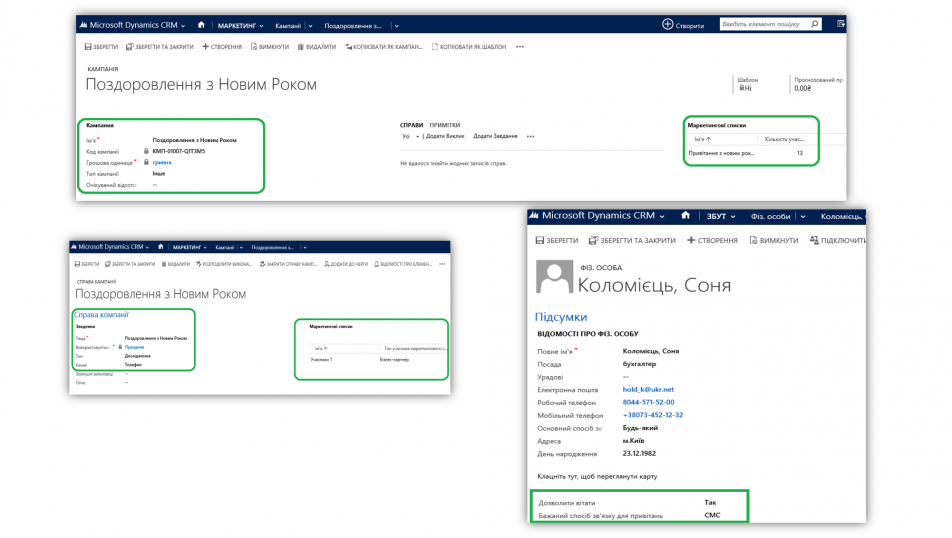Open Фіз. особи breadcrumb in the contact window
The image size is (952, 538).
[x=770, y=216]
